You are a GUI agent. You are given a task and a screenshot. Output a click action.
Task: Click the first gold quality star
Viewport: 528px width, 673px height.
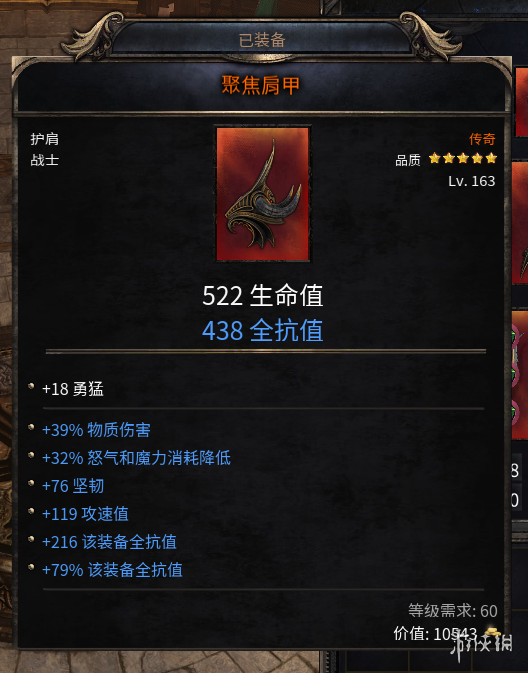(434, 158)
